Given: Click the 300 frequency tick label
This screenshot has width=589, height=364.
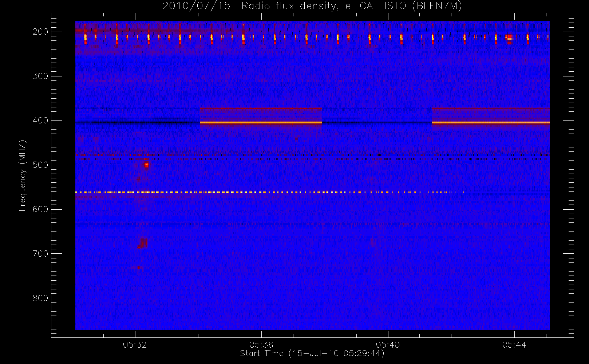Looking at the screenshot, I should [40, 76].
